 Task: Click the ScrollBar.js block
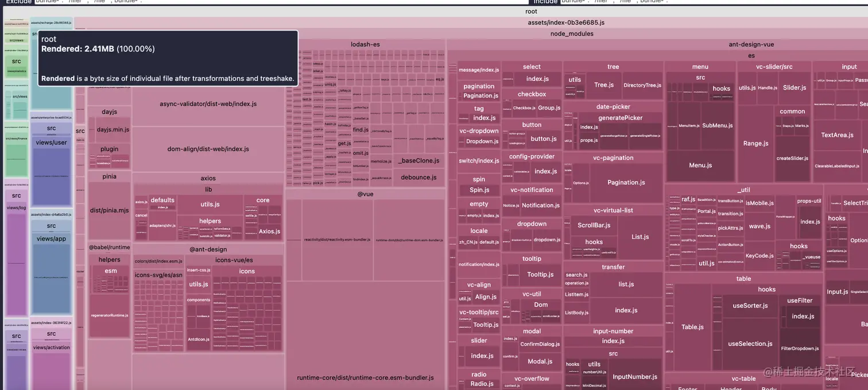pyautogui.click(x=594, y=226)
